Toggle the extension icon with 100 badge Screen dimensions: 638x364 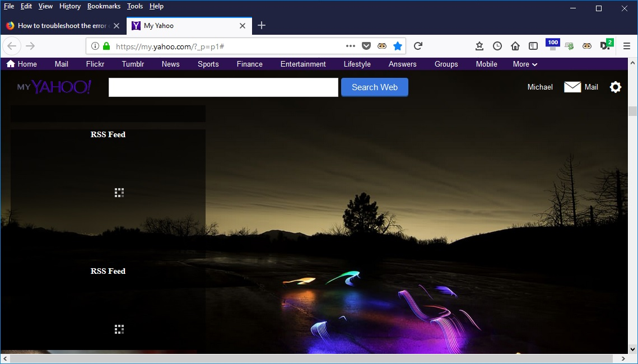(x=552, y=45)
